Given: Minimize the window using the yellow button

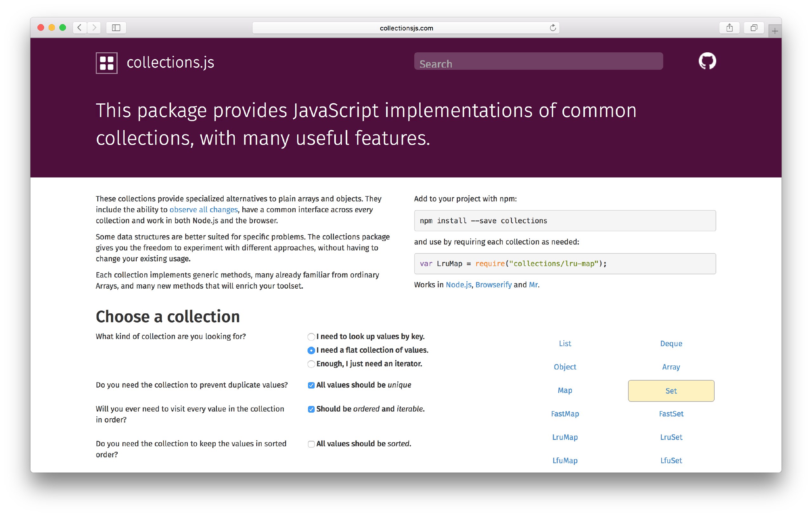Looking at the screenshot, I should (52, 28).
